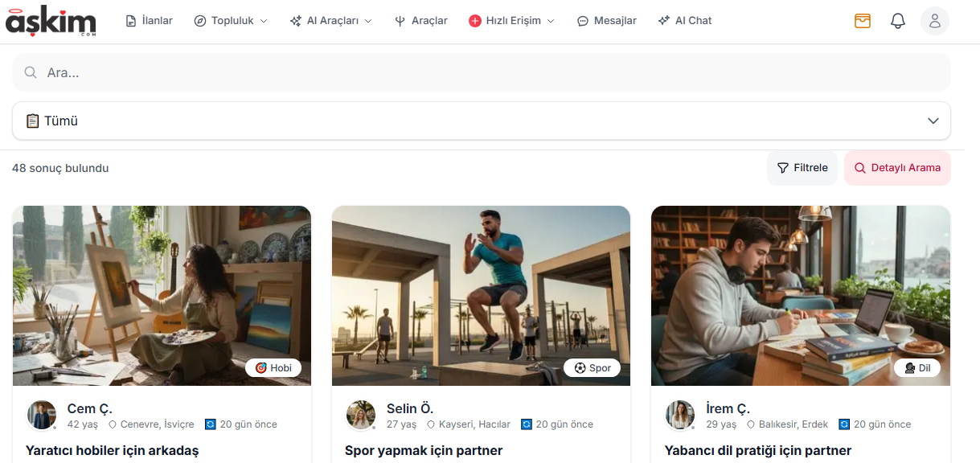Open Mesajlar from the navigation bar
The height and width of the screenshot is (463, 980).
[606, 21]
